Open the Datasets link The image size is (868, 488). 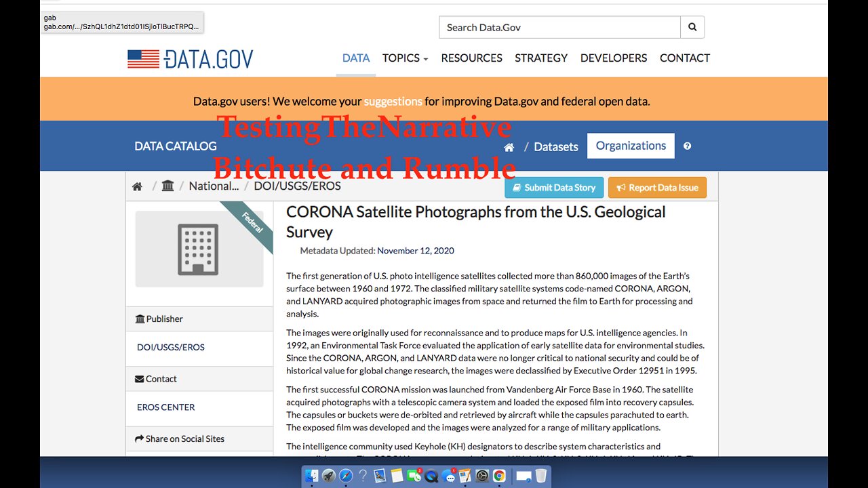pyautogui.click(x=556, y=146)
